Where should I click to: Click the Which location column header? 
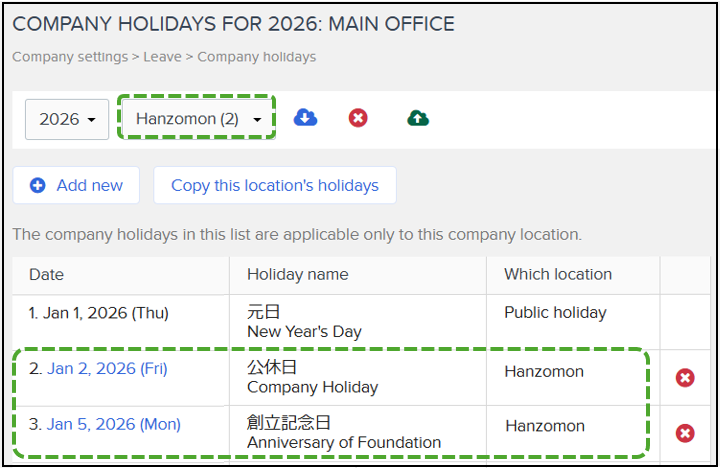pyautogui.click(x=558, y=274)
